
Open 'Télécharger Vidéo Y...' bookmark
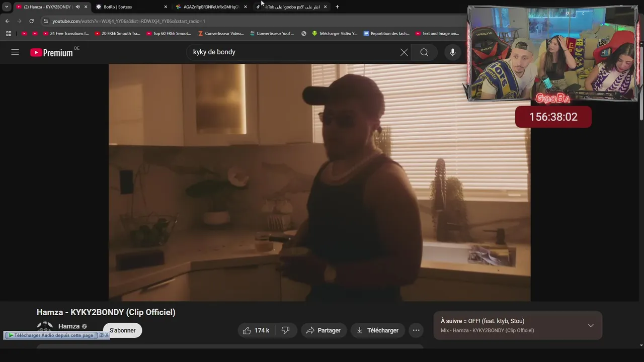335,34
